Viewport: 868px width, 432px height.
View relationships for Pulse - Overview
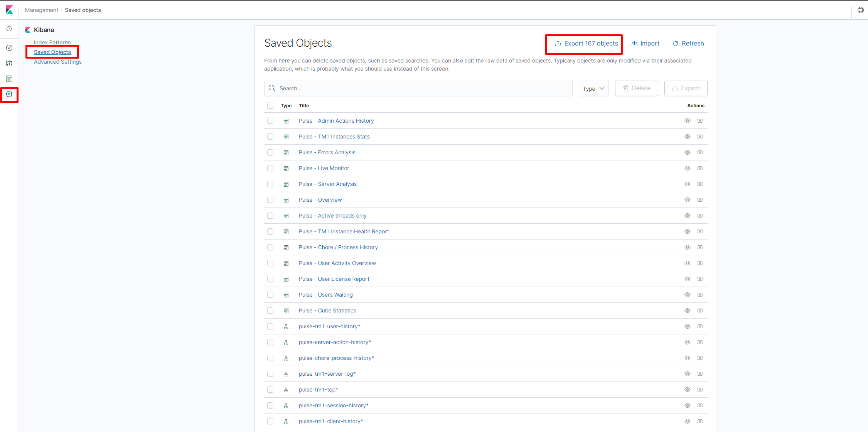point(700,200)
